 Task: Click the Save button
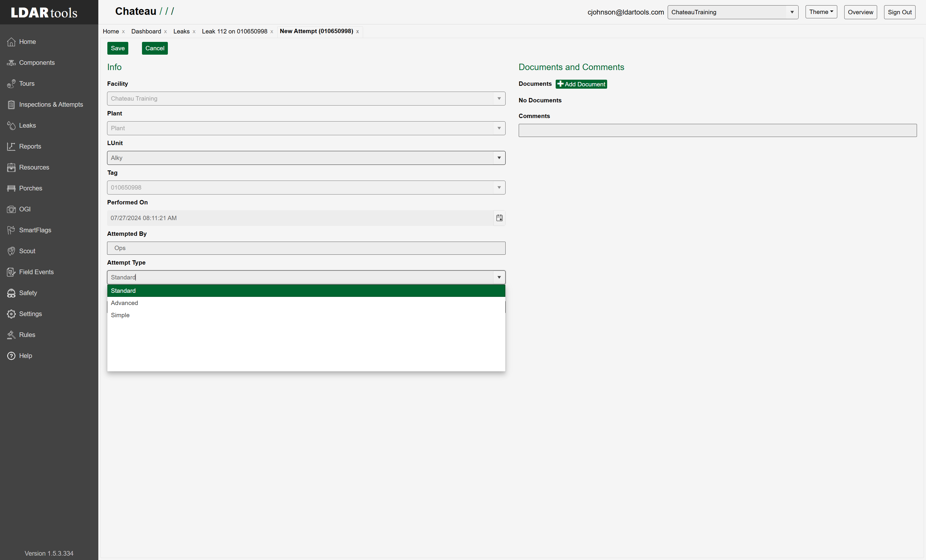coord(118,48)
